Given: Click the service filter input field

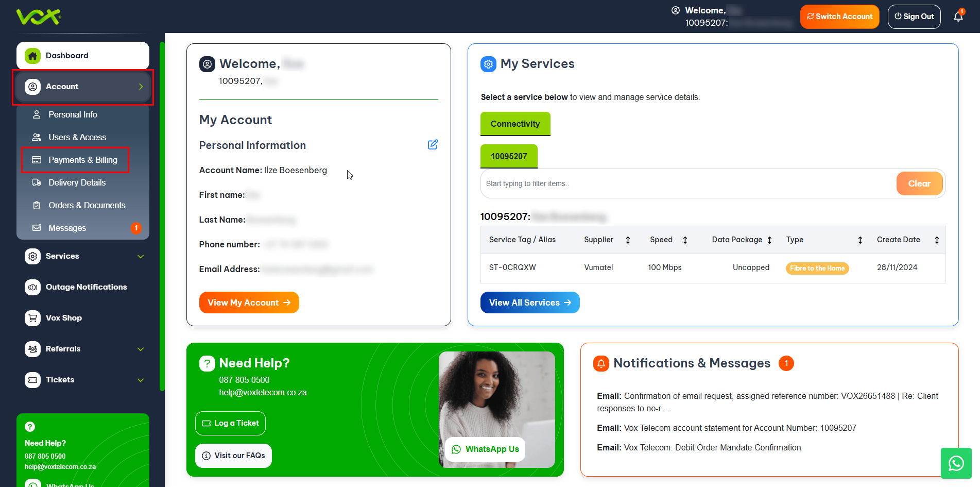Looking at the screenshot, I should tap(687, 183).
